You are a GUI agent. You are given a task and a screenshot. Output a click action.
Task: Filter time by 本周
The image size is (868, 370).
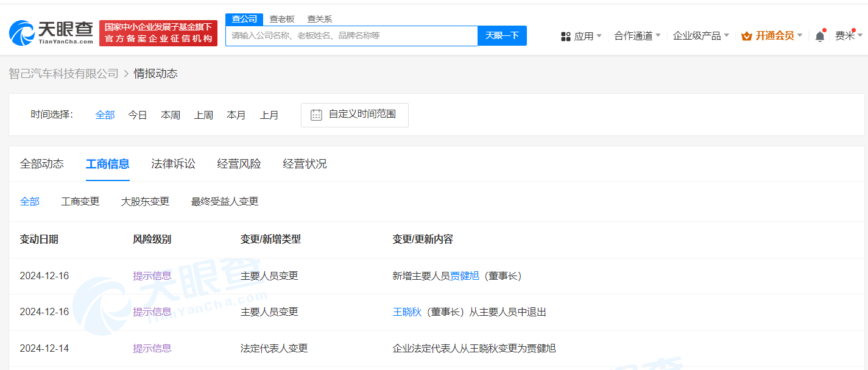[171, 115]
